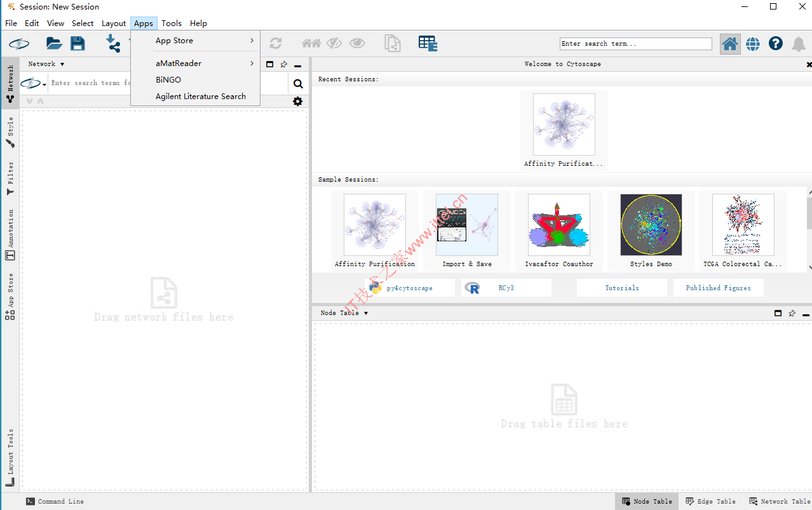Viewport: 812px width, 510px height.
Task: Click the magnifier search button in Network panel
Action: [x=298, y=84]
